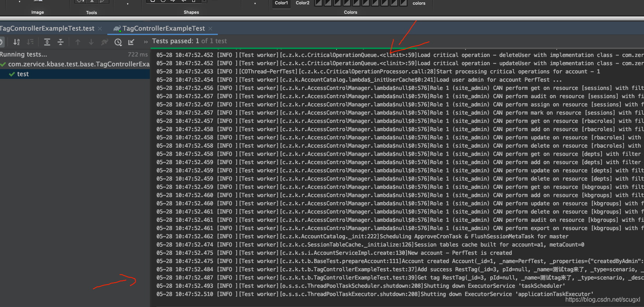Click log line "Shutting down ExecutorService 'taskScheduler'"
The height and width of the screenshot is (307, 644).
361,286
